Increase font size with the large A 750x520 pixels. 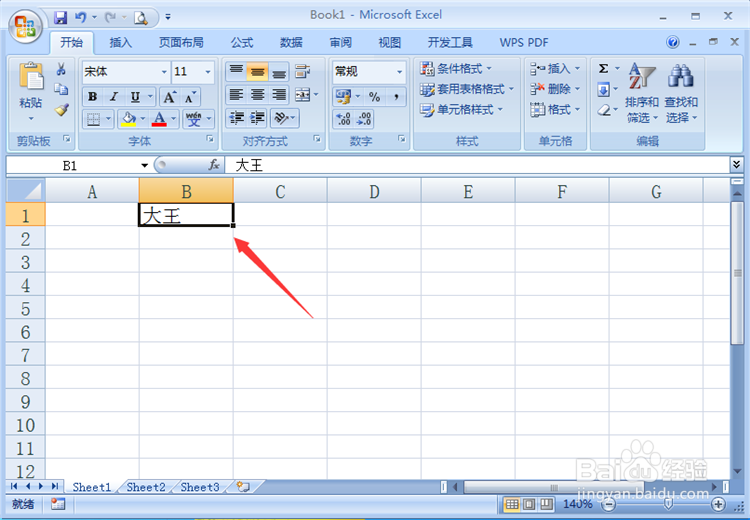[x=169, y=97]
